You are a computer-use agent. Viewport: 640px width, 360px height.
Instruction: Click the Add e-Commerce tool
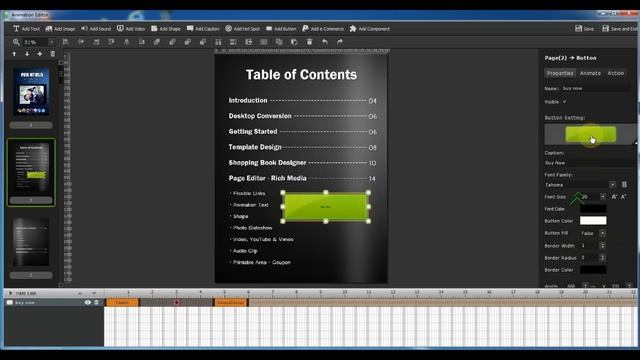pyautogui.click(x=323, y=29)
